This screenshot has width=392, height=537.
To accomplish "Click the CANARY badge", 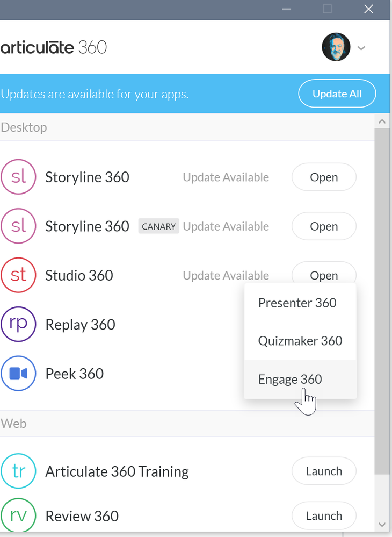I will (x=159, y=226).
